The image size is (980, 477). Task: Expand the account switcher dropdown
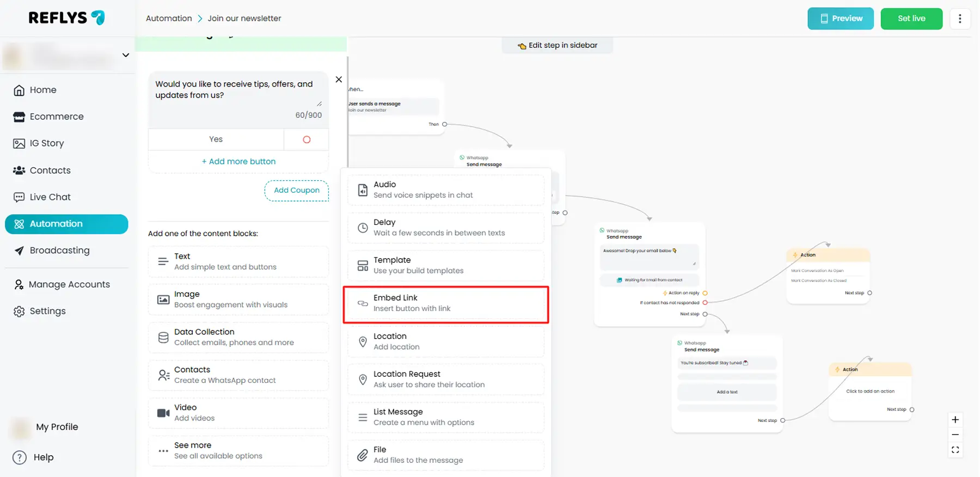pyautogui.click(x=126, y=55)
